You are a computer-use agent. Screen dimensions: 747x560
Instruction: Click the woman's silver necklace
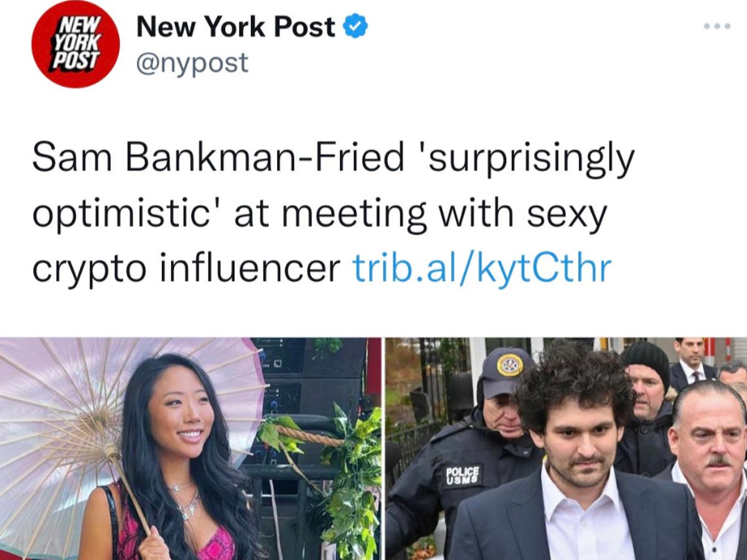(186, 498)
